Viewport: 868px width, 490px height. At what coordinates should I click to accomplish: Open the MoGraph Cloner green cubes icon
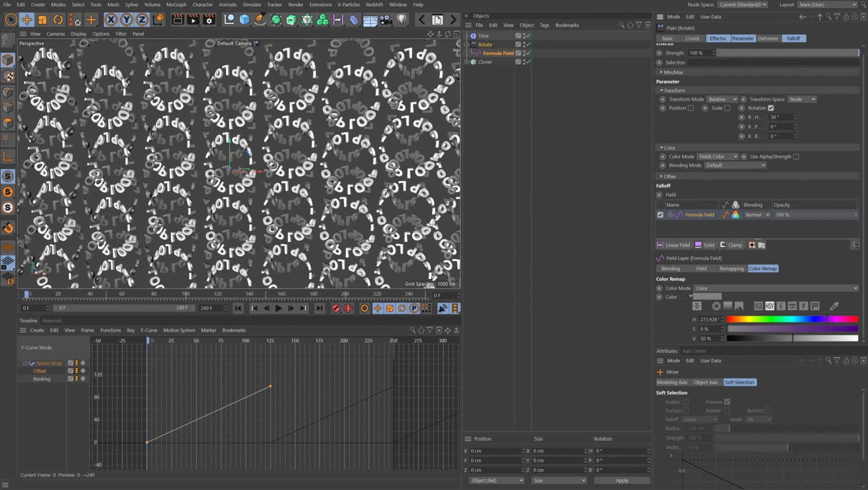point(323,20)
